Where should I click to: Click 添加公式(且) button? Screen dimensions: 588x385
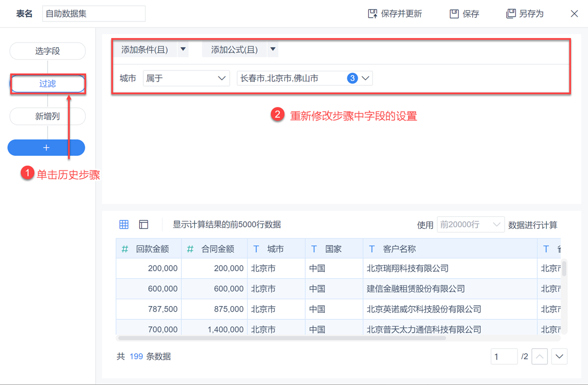234,49
